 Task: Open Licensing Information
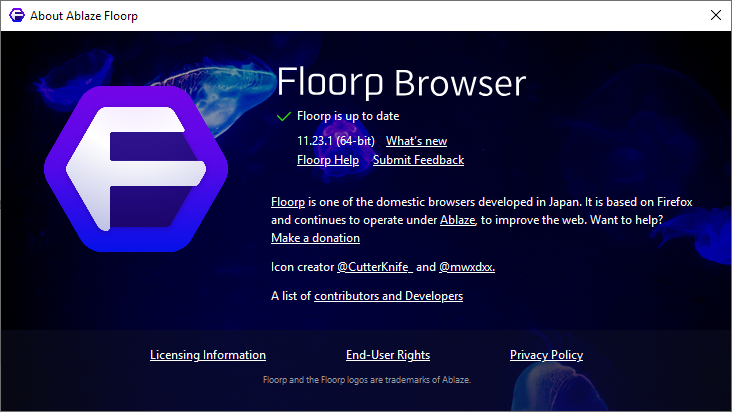(x=208, y=355)
